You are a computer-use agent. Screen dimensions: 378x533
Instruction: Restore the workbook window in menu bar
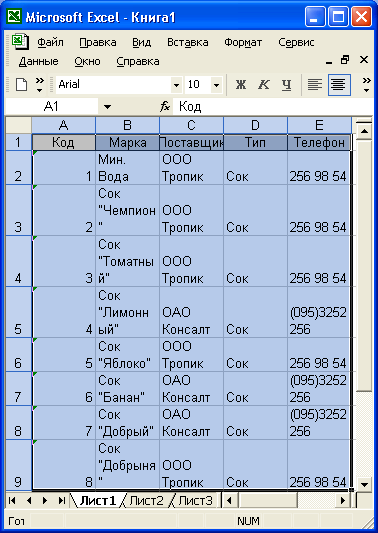(x=345, y=60)
